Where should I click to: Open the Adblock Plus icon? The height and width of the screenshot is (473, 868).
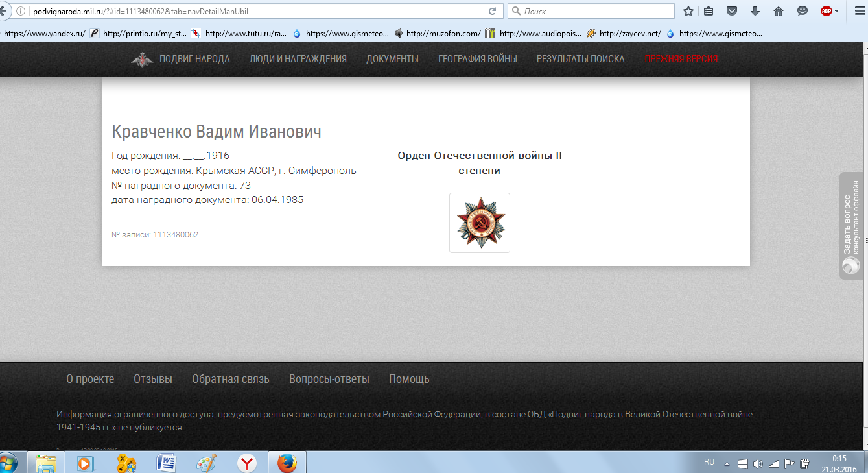tap(827, 11)
